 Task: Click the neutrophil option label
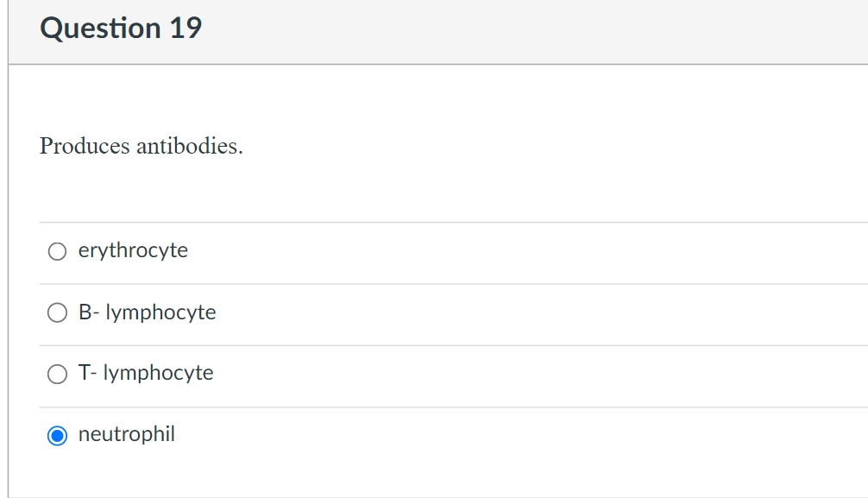(x=126, y=434)
